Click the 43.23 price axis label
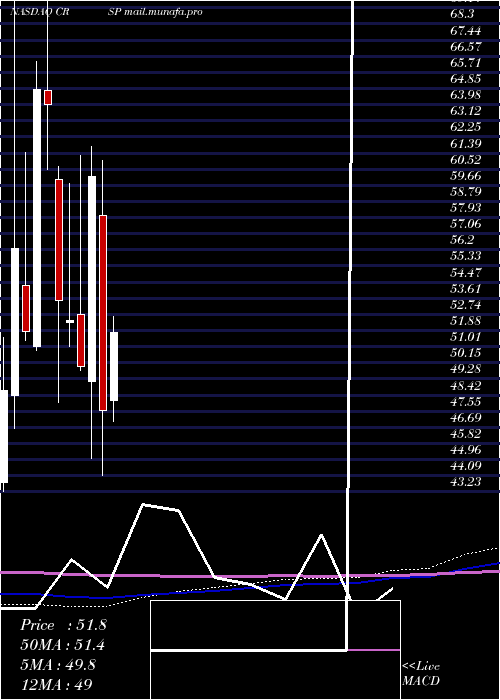The height and width of the screenshot is (700, 500). tap(466, 482)
